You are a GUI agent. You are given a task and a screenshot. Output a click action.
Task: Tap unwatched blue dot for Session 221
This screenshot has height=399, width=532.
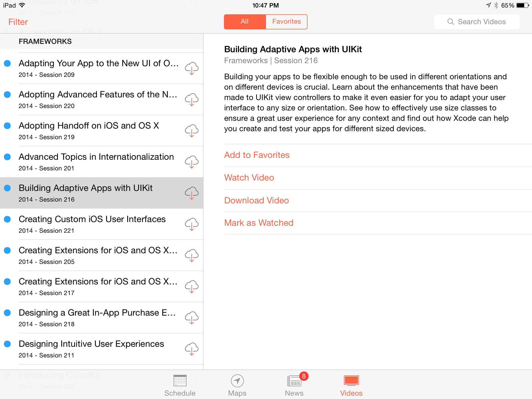(7, 219)
